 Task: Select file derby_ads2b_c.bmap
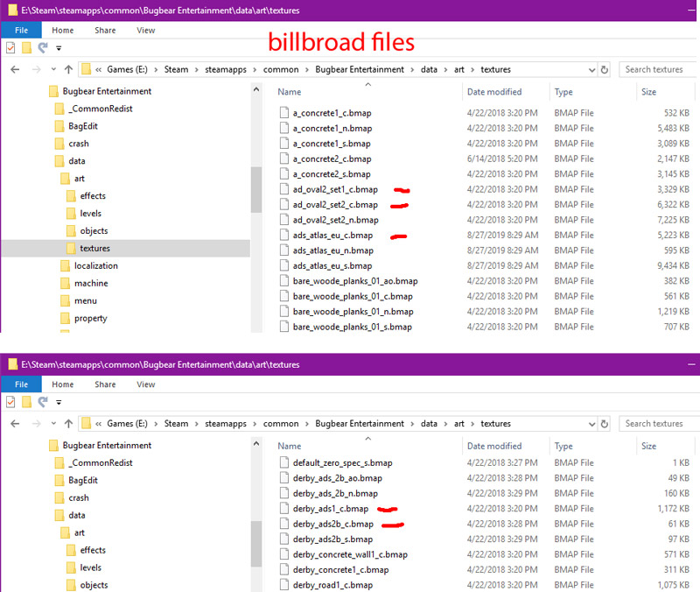[333, 524]
